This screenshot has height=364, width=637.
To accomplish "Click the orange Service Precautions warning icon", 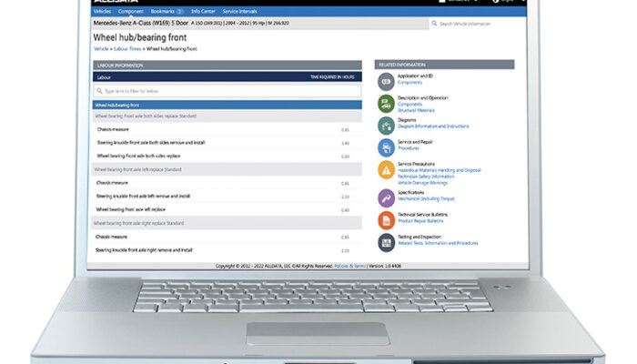I will (x=386, y=170).
